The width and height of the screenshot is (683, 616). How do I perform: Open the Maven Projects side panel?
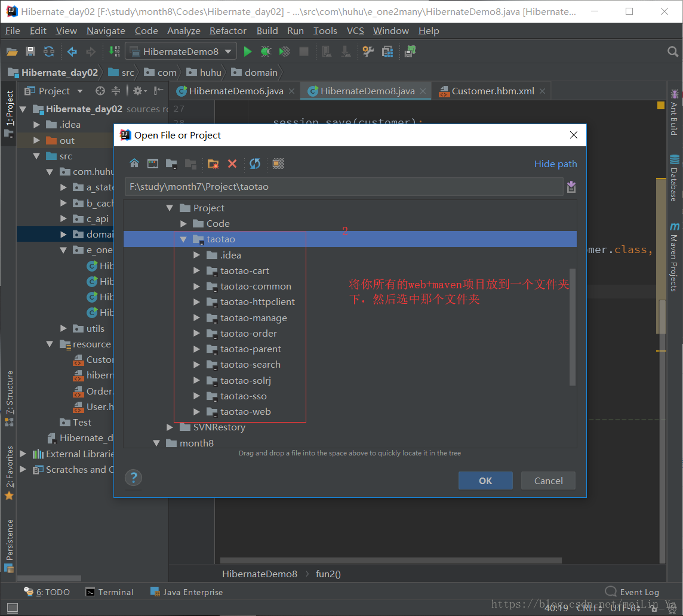674,257
